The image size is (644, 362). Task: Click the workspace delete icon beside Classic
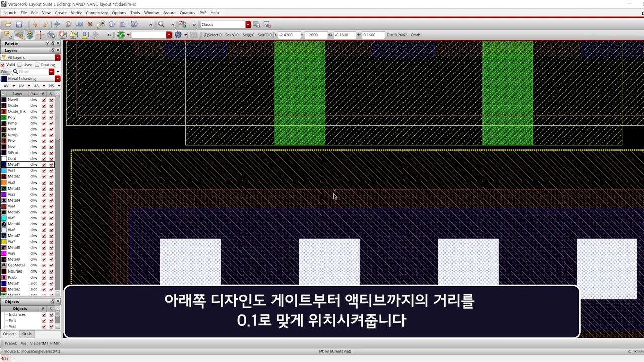pyautogui.click(x=267, y=24)
